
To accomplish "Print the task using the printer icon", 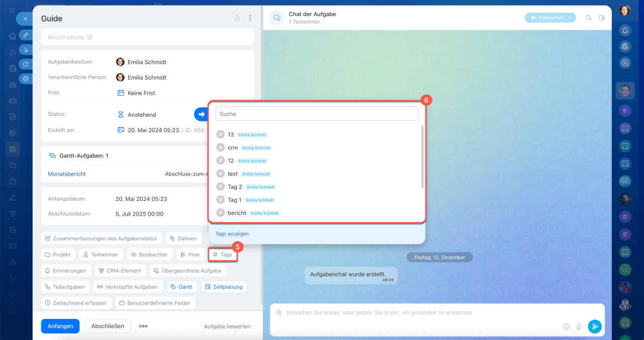I will point(26,79).
